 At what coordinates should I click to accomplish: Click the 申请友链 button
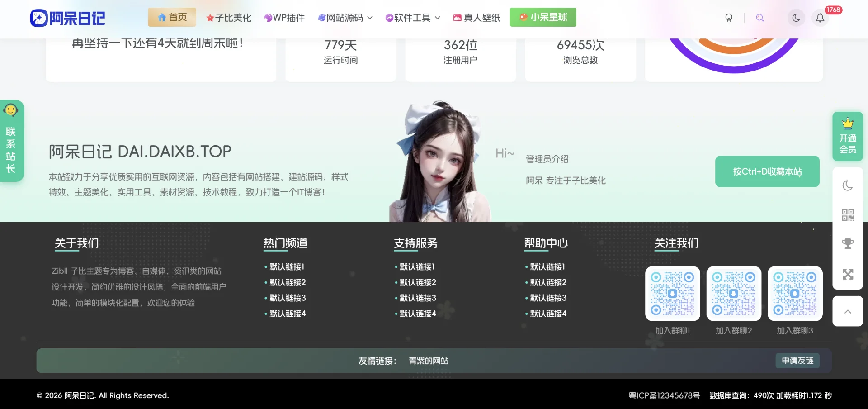(x=797, y=361)
